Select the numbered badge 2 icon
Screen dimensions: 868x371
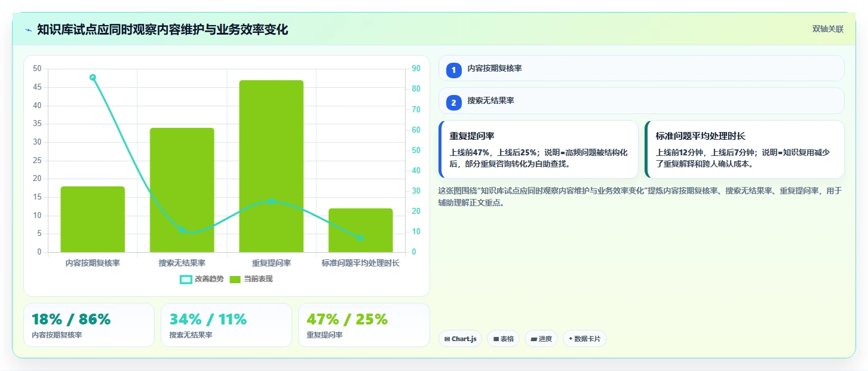(x=453, y=103)
